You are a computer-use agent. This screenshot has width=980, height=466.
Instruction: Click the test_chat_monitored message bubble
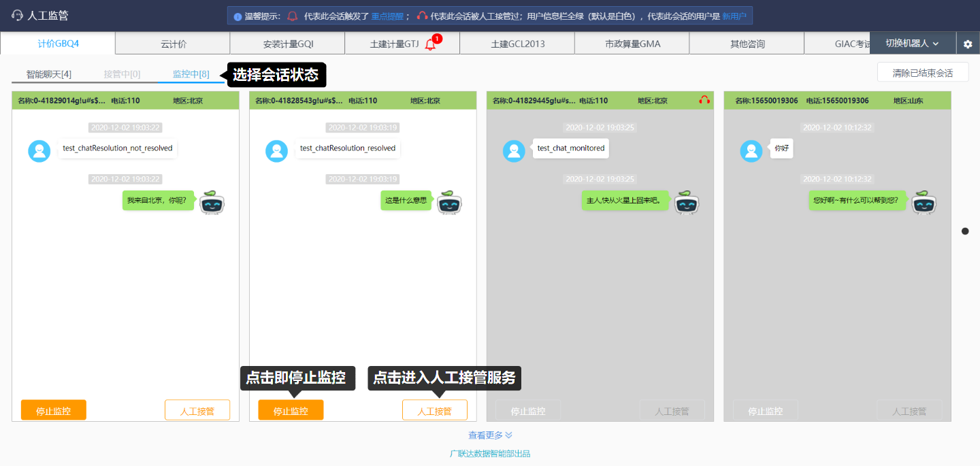click(570, 148)
